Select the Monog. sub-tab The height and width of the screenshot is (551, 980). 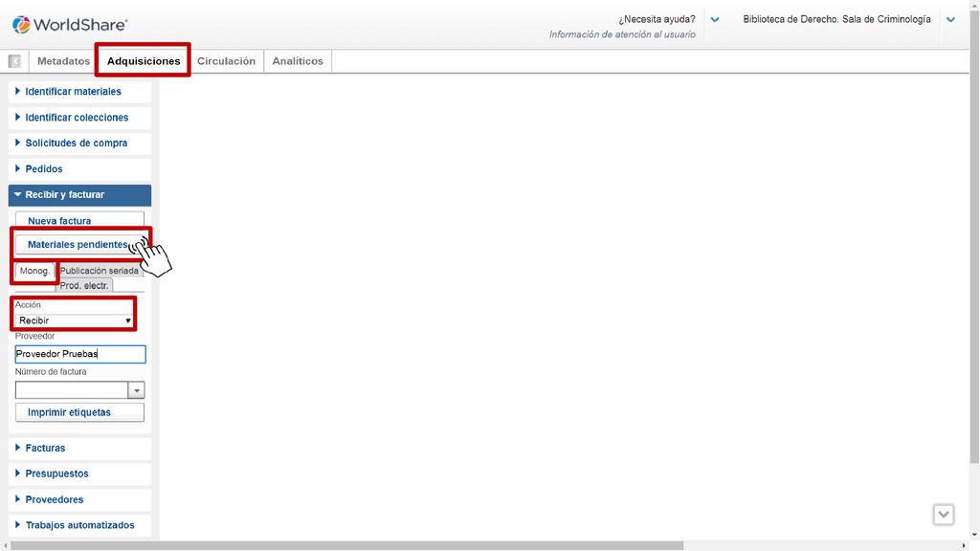click(x=35, y=271)
